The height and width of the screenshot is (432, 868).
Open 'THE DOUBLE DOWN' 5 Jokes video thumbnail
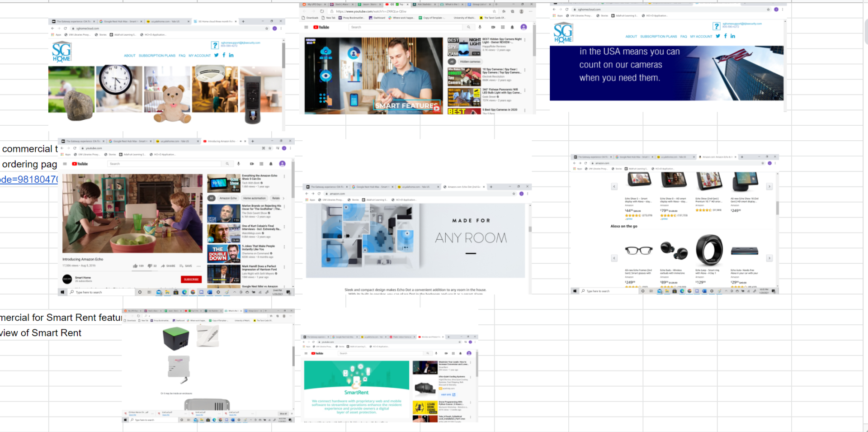[x=224, y=253]
